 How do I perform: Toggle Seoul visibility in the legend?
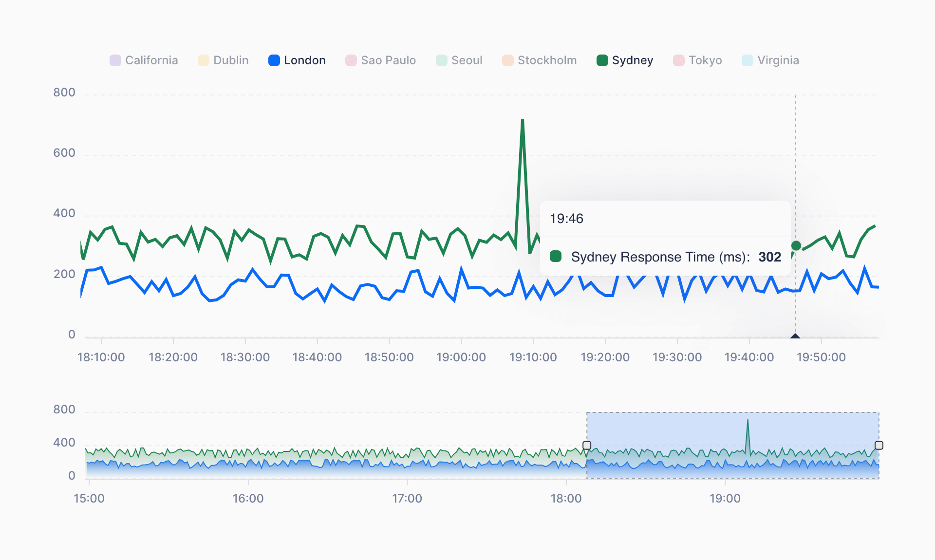[459, 60]
